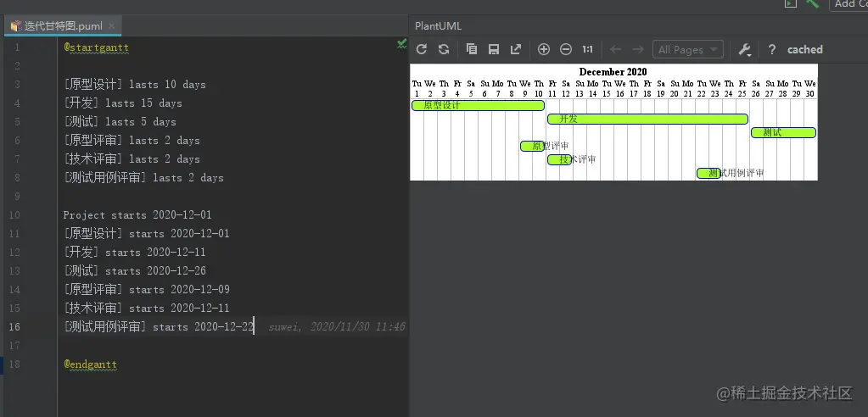The height and width of the screenshot is (417, 868).
Task: Open PlantUML help with the question mark
Action: 771,49
